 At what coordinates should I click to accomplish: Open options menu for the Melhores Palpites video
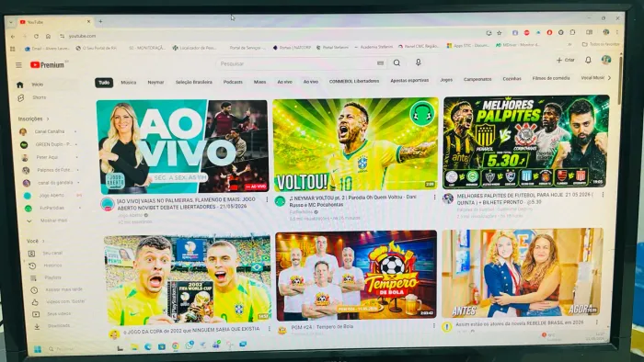pyautogui.click(x=603, y=195)
